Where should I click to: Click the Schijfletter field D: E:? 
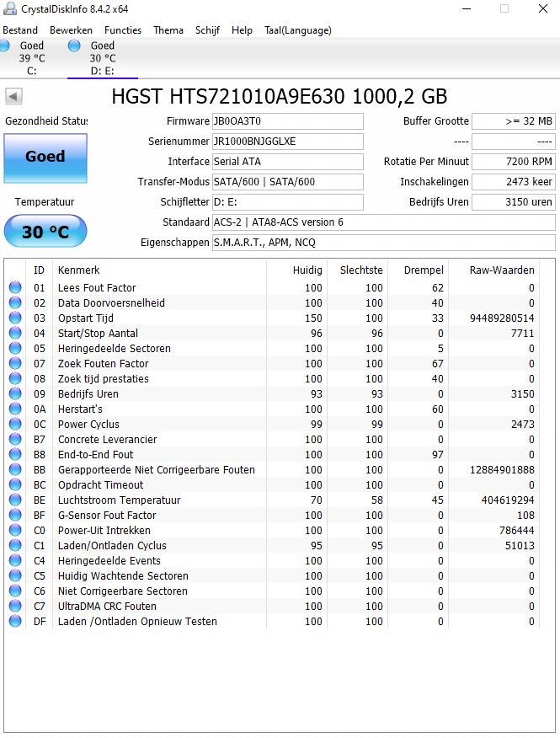tap(287, 202)
